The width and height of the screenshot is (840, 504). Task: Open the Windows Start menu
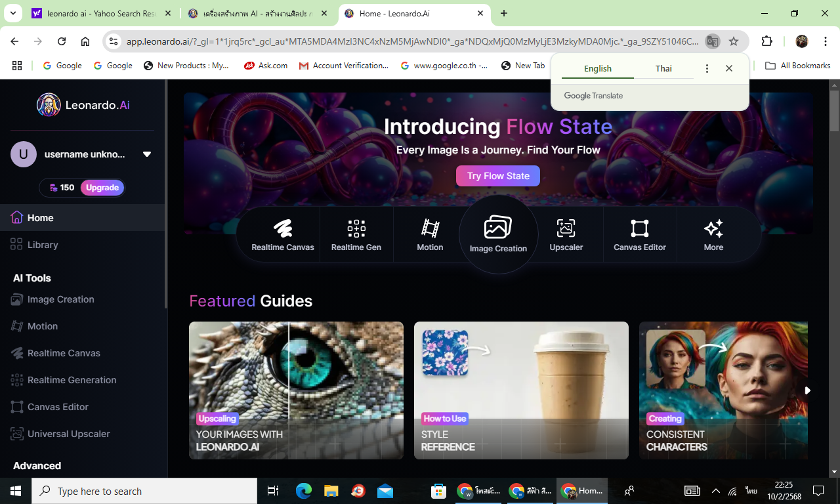click(x=16, y=491)
